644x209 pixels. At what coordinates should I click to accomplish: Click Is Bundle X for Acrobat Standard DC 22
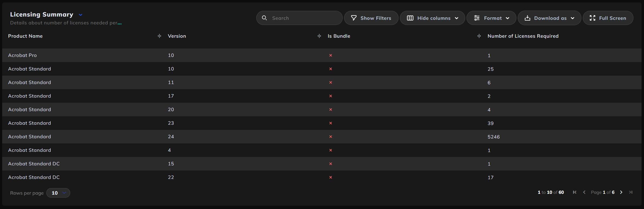(331, 177)
